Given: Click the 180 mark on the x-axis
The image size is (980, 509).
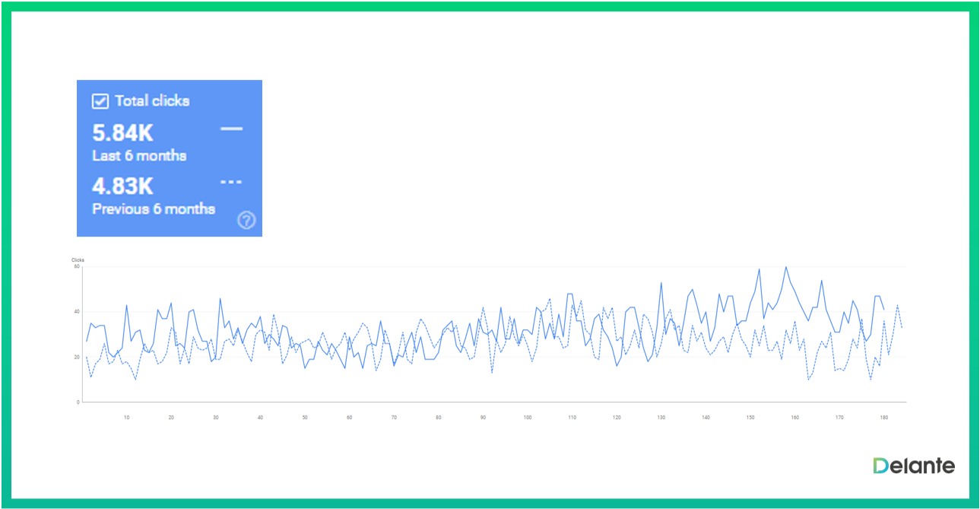Looking at the screenshot, I should click(x=883, y=417).
